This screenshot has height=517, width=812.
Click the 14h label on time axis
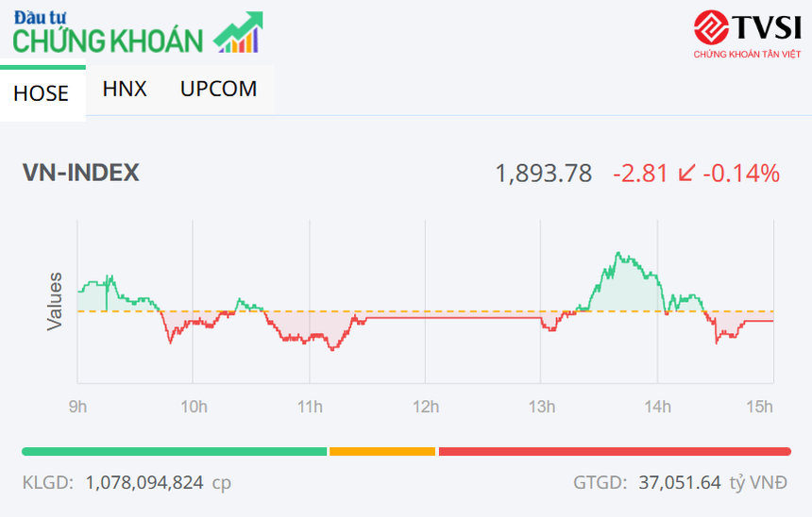[x=657, y=407]
